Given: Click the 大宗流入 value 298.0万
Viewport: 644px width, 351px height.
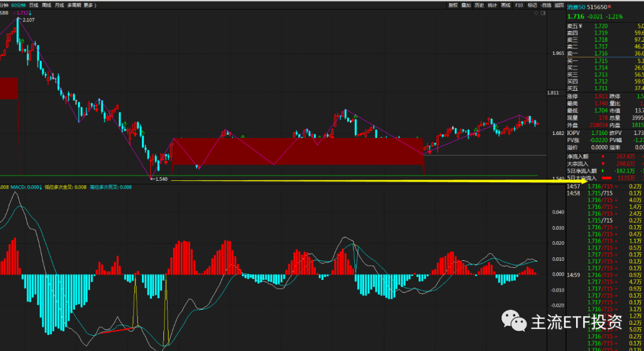Looking at the screenshot, I should [626, 164].
